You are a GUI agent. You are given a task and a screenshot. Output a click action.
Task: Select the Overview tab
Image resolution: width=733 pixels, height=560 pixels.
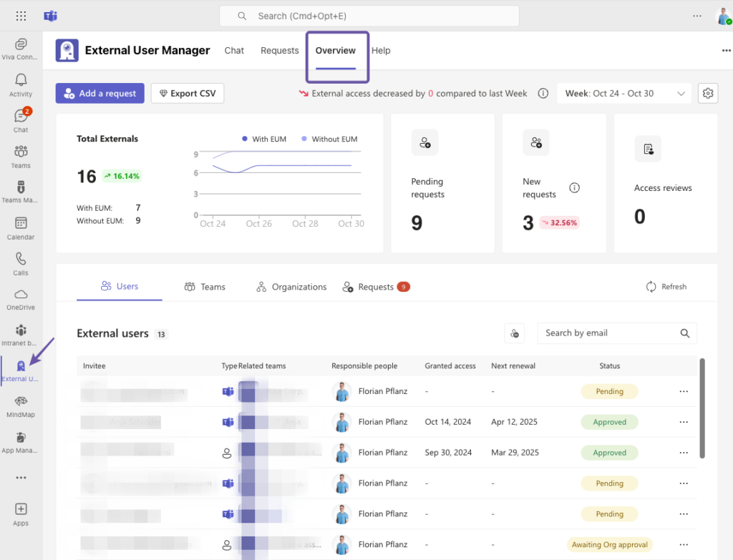click(335, 51)
